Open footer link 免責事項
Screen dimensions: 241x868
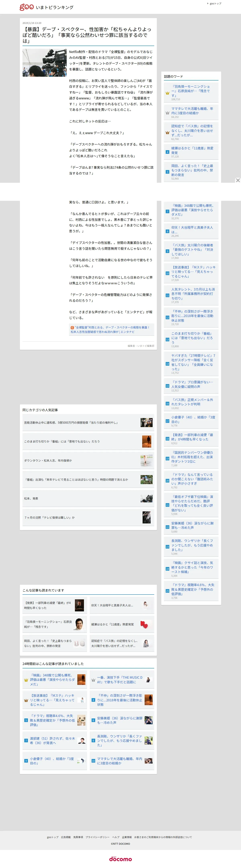(78, 837)
